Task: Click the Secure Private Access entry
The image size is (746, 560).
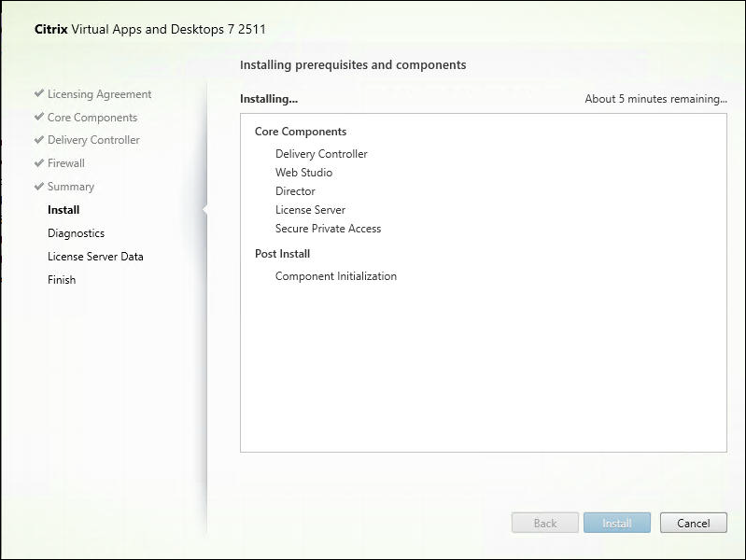Action: (x=329, y=229)
